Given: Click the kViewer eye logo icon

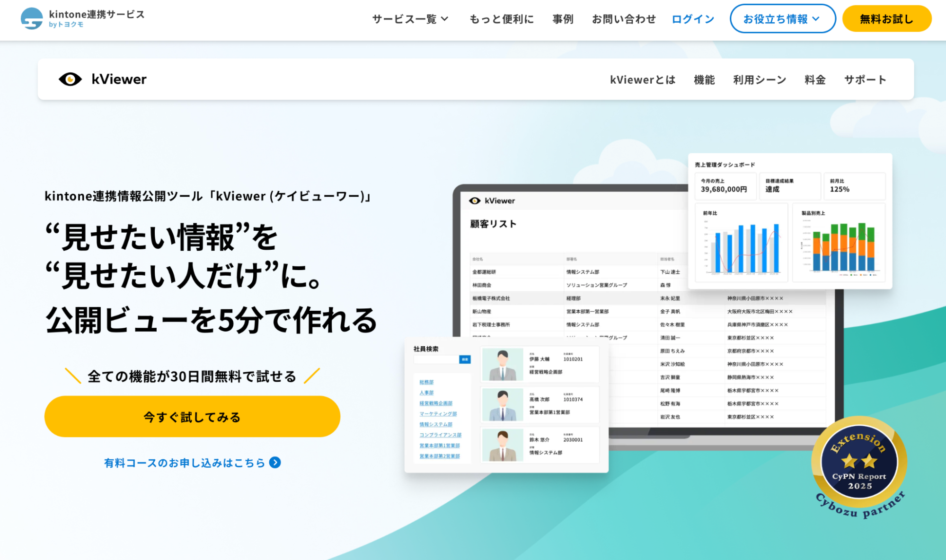Looking at the screenshot, I should coord(70,79).
